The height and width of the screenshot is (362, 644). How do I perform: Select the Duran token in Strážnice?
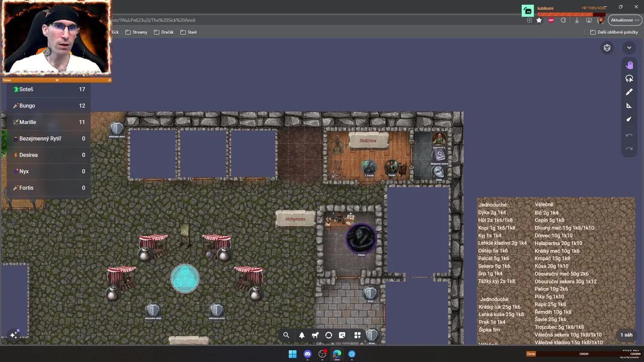click(392, 168)
